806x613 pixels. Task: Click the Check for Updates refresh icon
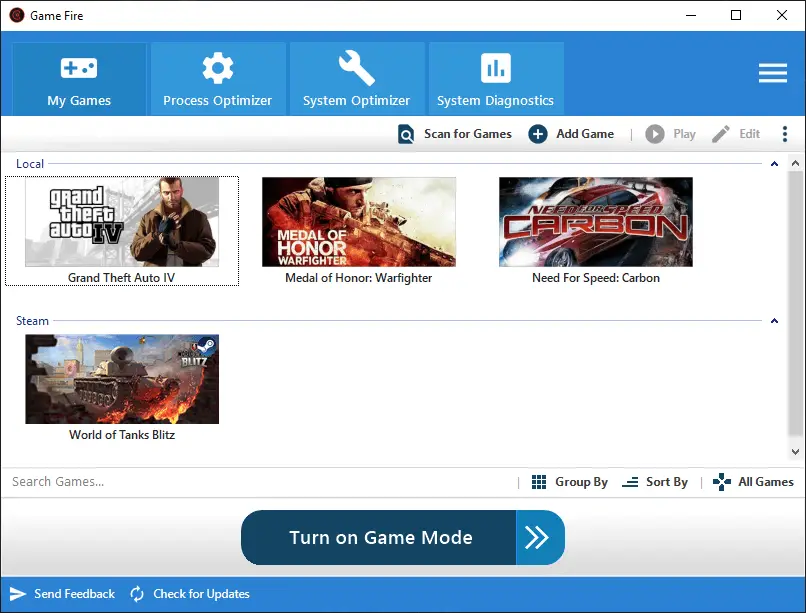tap(137, 594)
